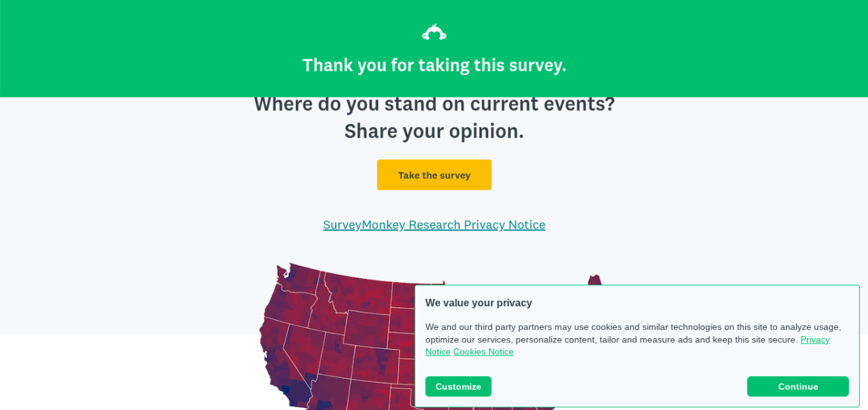Click the SurveyMonkey logo icon
The width and height of the screenshot is (868, 410).
434,33
